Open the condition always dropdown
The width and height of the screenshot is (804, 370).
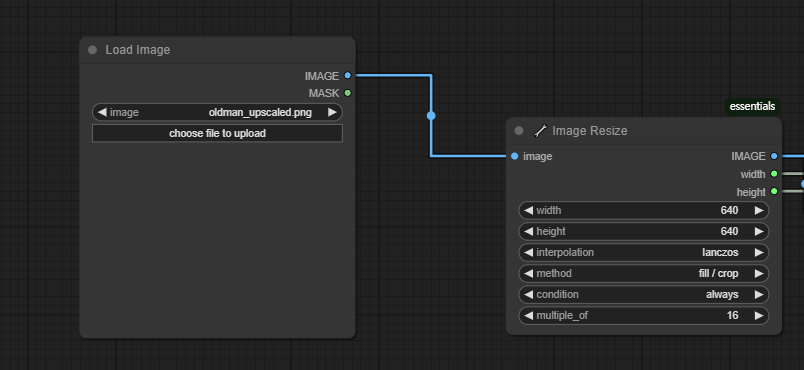point(644,295)
